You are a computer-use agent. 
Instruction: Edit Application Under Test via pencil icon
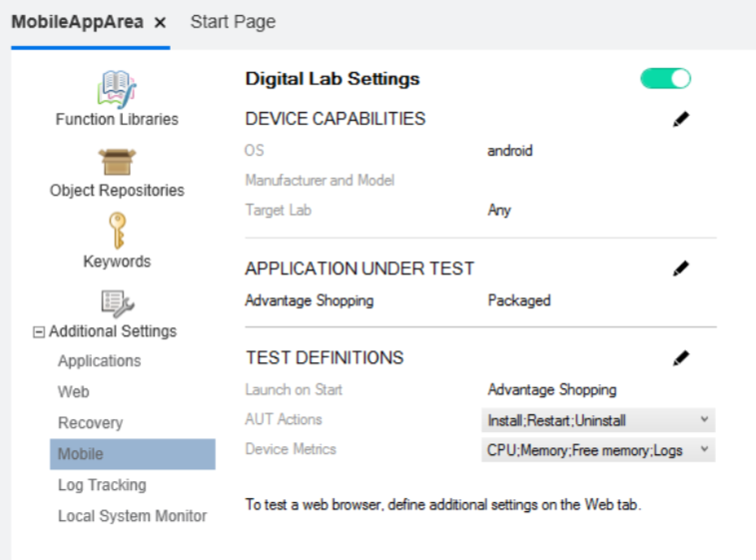[x=681, y=269]
